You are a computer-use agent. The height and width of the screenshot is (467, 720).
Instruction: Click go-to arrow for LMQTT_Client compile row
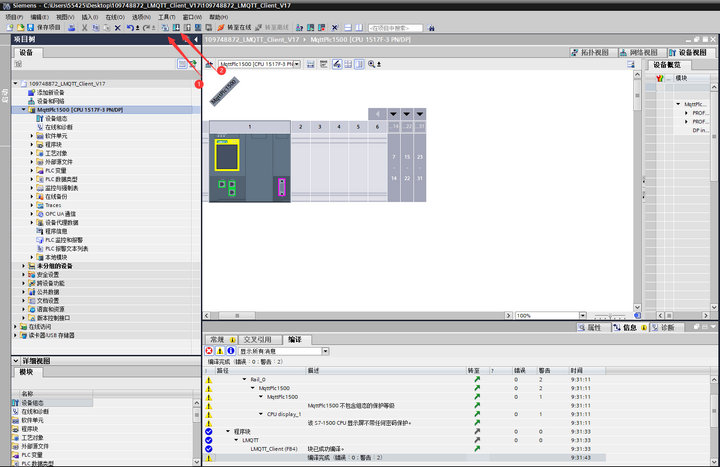(477, 449)
